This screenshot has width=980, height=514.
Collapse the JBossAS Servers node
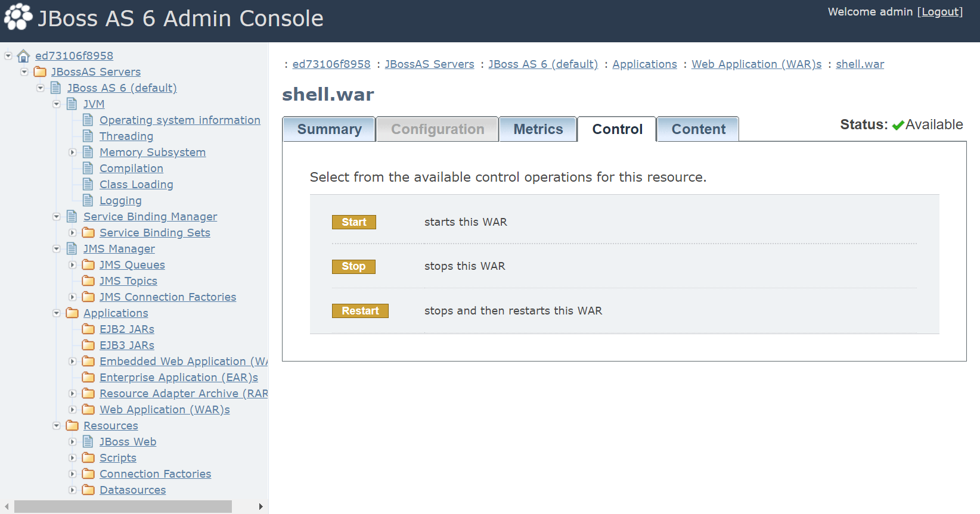[24, 72]
